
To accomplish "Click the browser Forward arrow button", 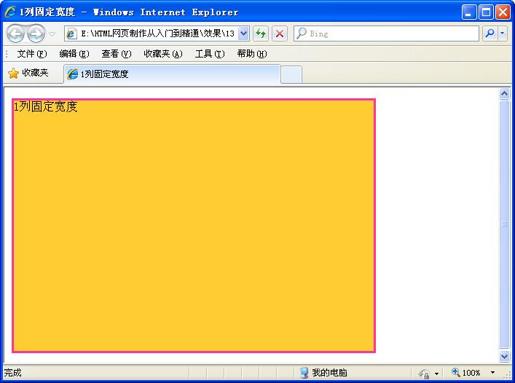I will point(36,34).
